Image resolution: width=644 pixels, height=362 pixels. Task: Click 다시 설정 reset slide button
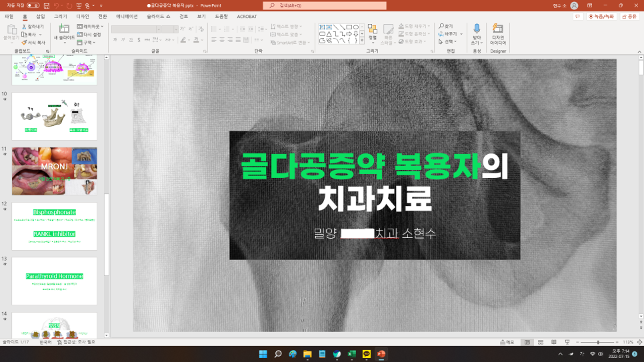(89, 35)
